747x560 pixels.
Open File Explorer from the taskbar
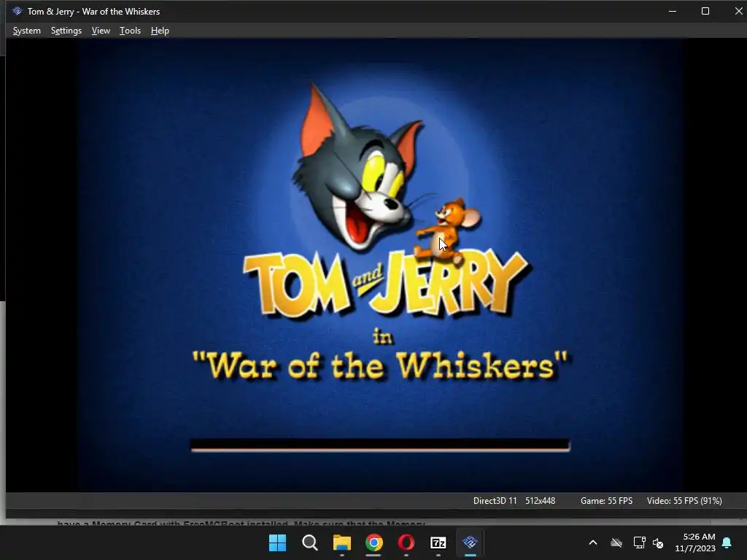(x=341, y=542)
